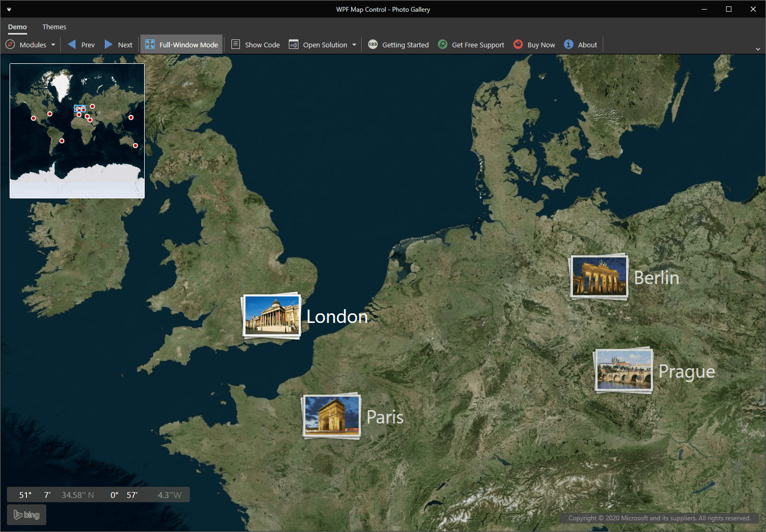Image resolution: width=766 pixels, height=532 pixels.
Task: Expand the toolbar overflow chevron
Action: point(758,49)
